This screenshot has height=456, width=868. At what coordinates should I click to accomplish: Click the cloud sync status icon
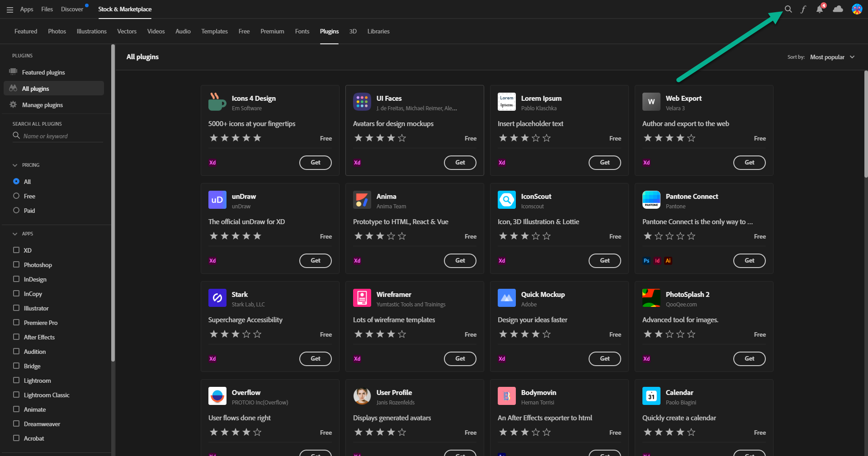[x=838, y=9]
